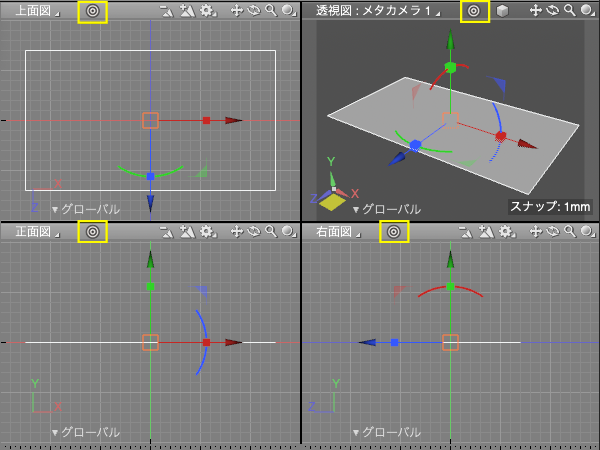600x450 pixels.
Task: Click the light icon in the front view header
Action: point(188,232)
